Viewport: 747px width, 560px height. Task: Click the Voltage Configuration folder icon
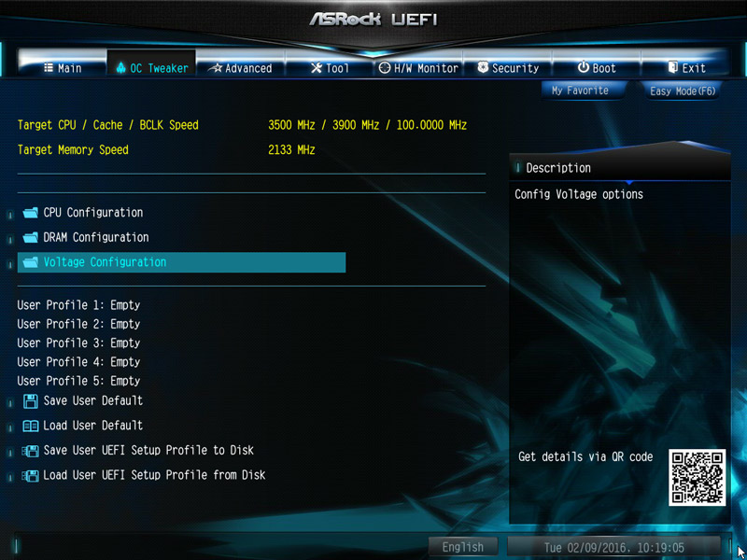pos(31,262)
